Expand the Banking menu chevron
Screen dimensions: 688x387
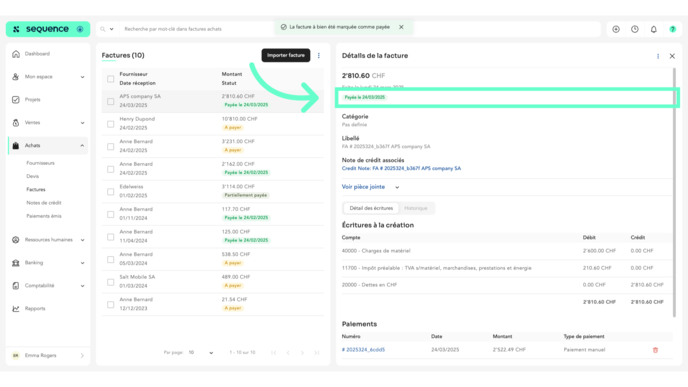(82, 263)
